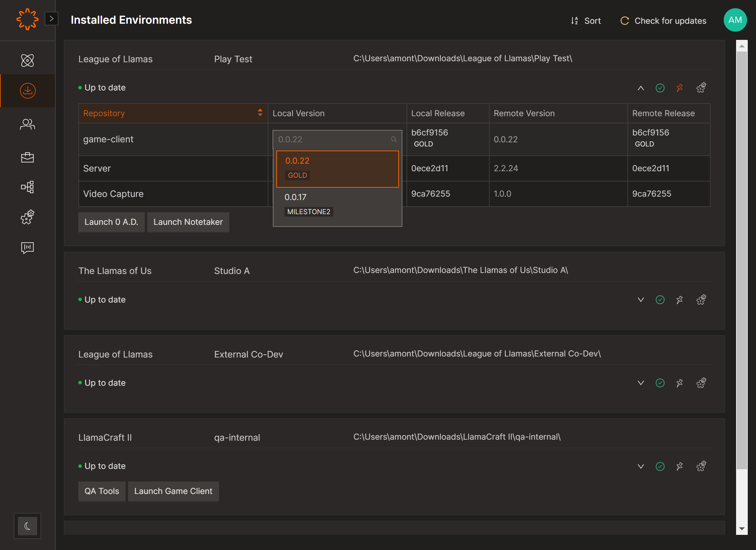
Task: Open the installed environments download page
Action: point(27,91)
